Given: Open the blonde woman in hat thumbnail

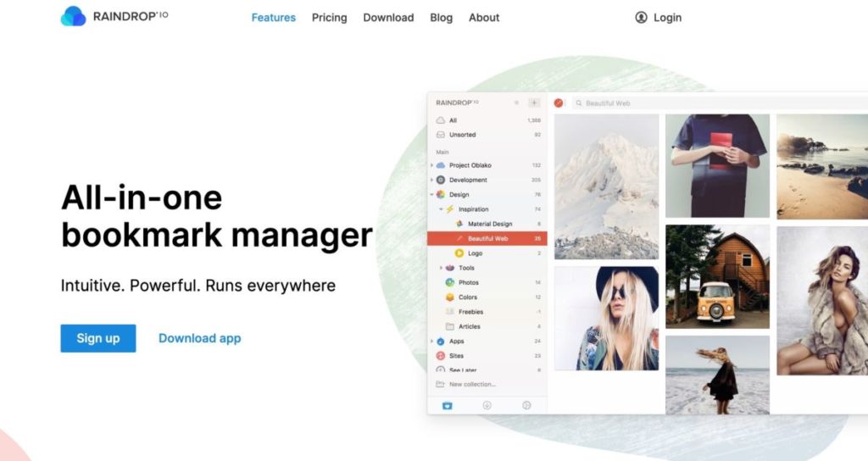Looking at the screenshot, I should pyautogui.click(x=607, y=319).
